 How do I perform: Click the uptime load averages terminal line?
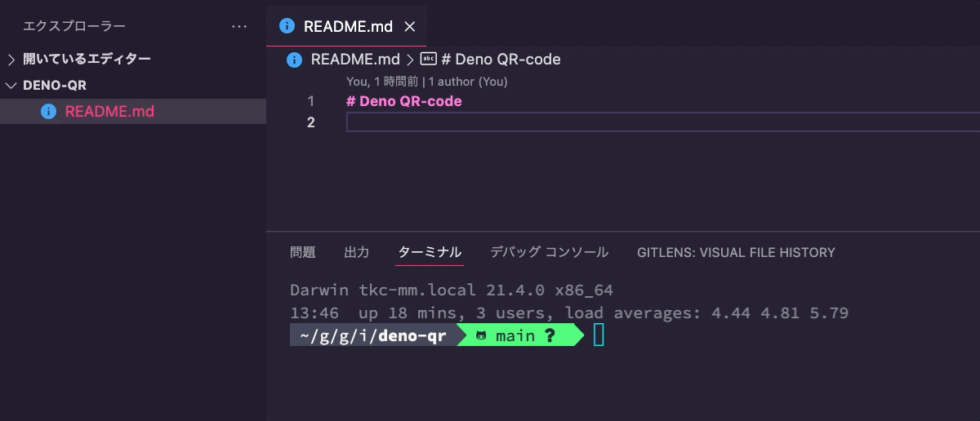pos(569,312)
